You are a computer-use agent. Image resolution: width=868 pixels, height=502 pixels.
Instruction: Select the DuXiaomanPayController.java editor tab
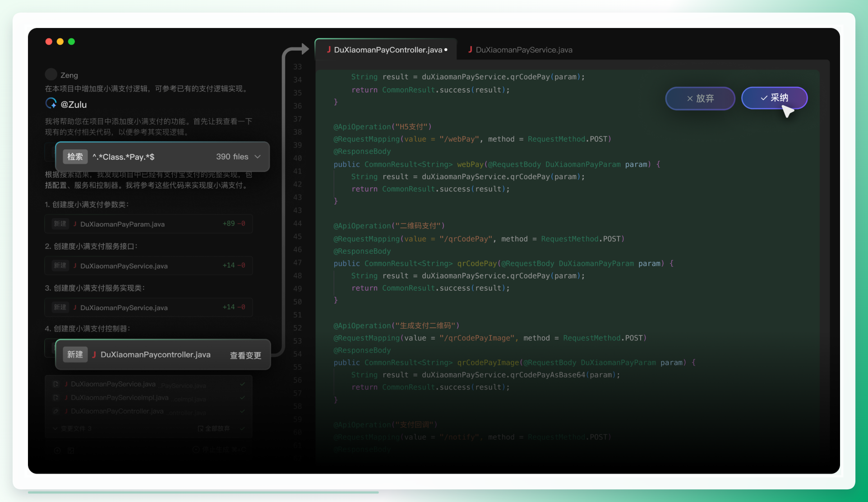386,50
